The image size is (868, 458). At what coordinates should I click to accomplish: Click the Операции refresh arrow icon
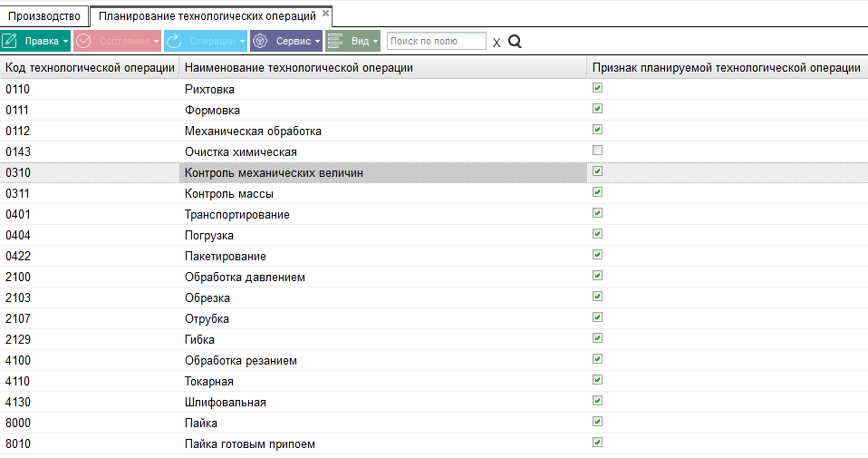pyautogui.click(x=174, y=41)
